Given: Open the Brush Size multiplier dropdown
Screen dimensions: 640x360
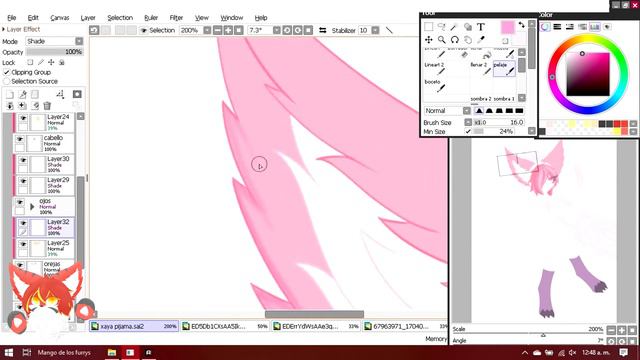Looking at the screenshot, I should pos(468,122).
